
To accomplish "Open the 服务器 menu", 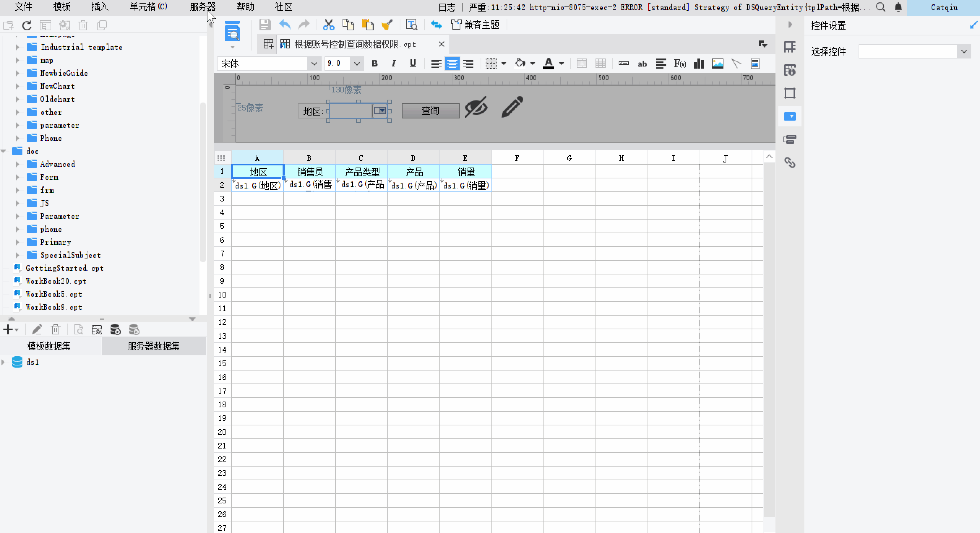I will [202, 7].
